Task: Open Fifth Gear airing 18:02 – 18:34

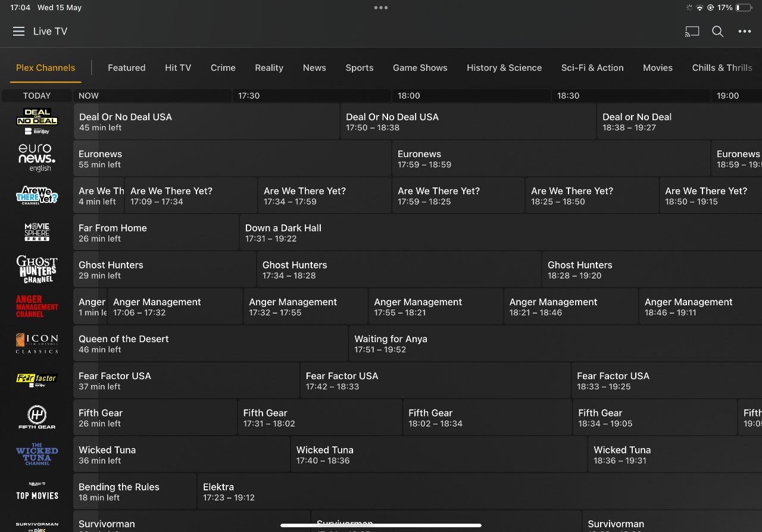Action: [x=488, y=417]
